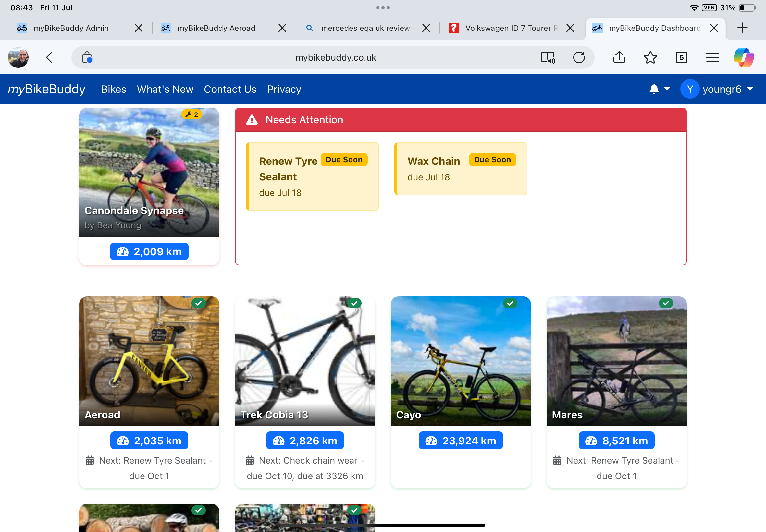Open the browser hamburger menu
766x532 pixels.
point(712,57)
